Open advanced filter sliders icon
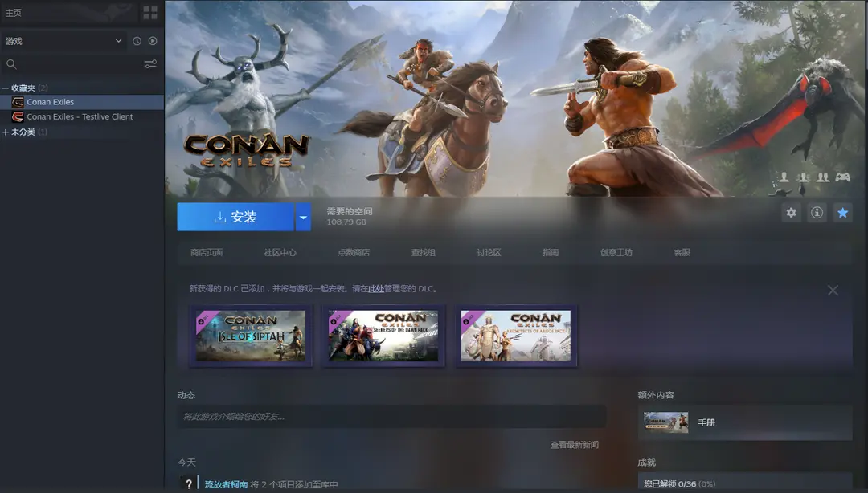The height and width of the screenshot is (493, 868). coord(150,64)
